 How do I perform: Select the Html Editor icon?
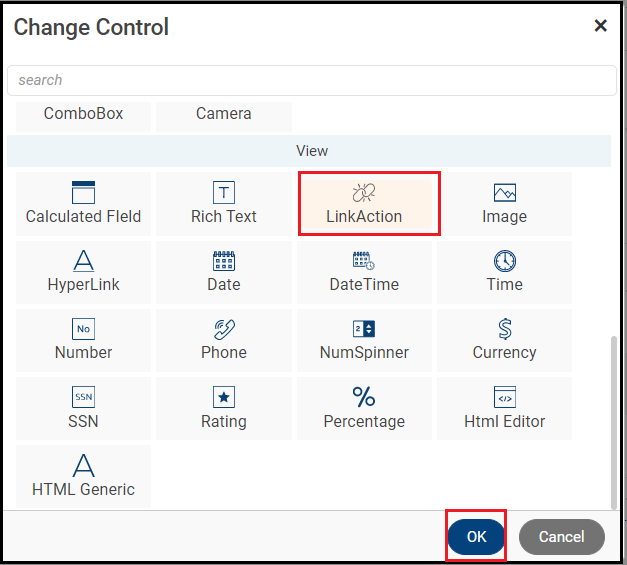click(504, 397)
